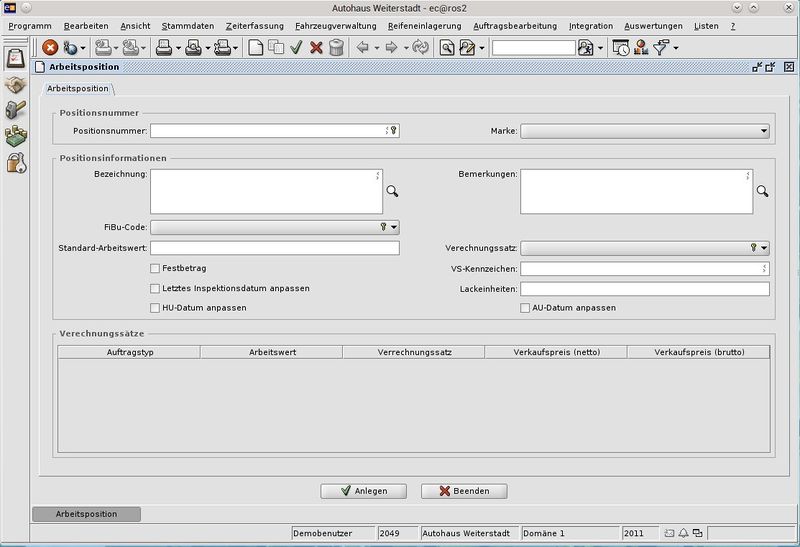
Task: Click the print preview printer icon with magnifier
Action: click(x=193, y=48)
